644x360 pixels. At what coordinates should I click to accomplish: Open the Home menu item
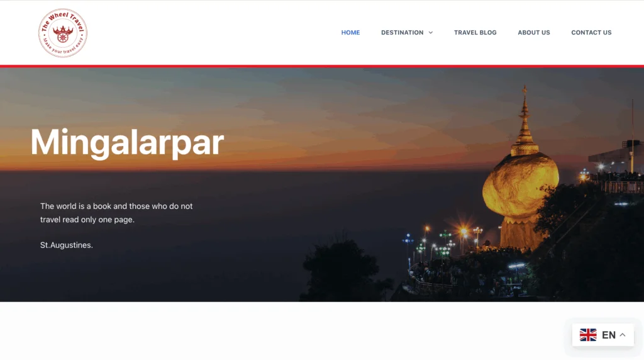tap(350, 33)
